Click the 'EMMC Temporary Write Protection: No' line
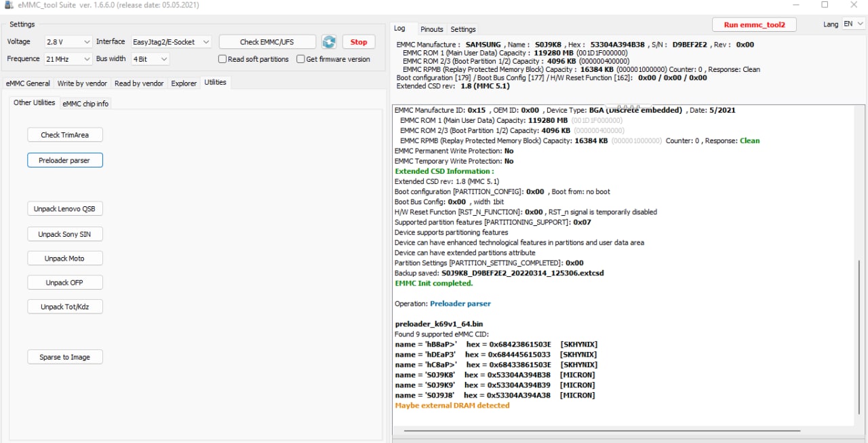 [454, 161]
